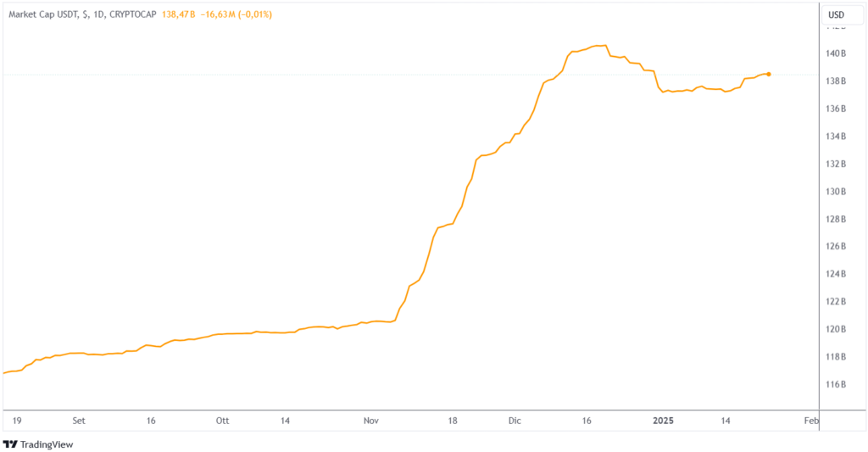Click the 130 B price axis label
Screen dimensions: 868x452
coord(836,192)
